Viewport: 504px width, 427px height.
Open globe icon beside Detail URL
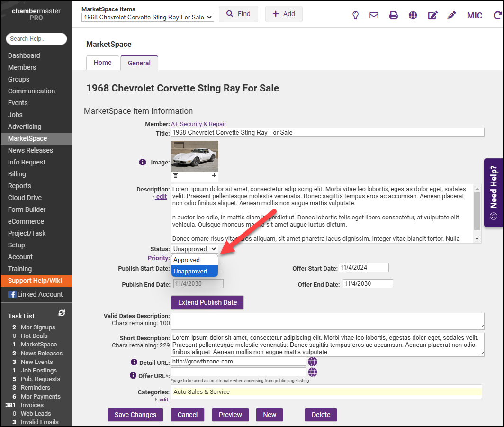pyautogui.click(x=313, y=362)
